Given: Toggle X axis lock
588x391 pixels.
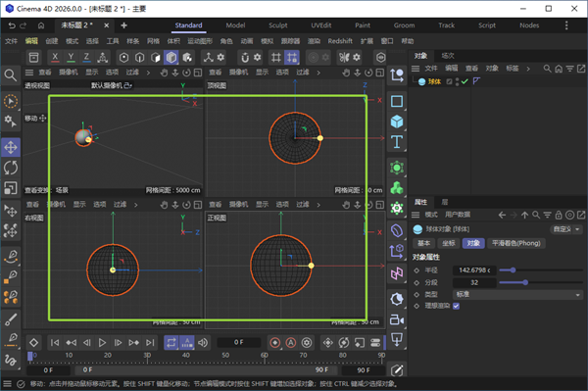Looking at the screenshot, I should pyautogui.click(x=55, y=58).
